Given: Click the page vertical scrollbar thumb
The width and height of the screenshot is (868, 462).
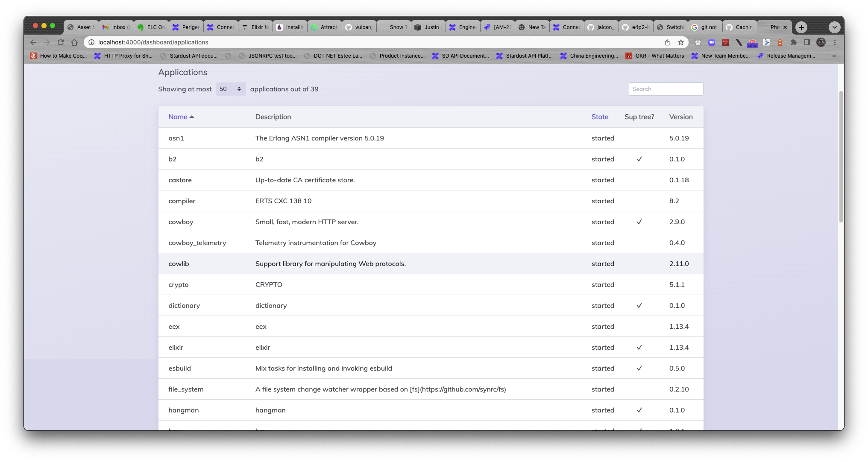Looking at the screenshot, I should click(841, 156).
